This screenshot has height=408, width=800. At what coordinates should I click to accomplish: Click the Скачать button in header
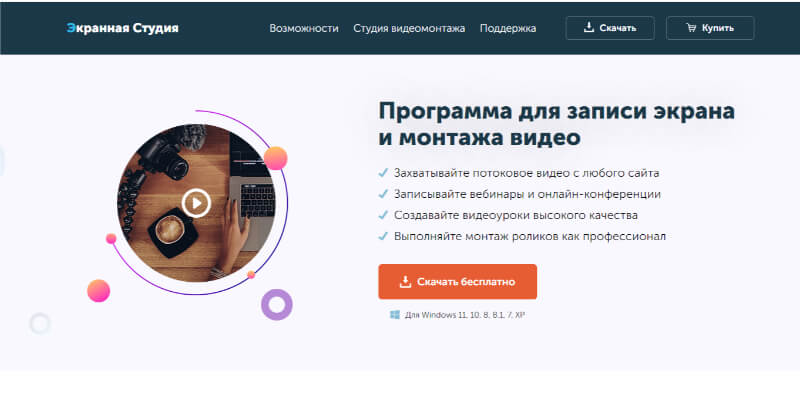pos(610,28)
